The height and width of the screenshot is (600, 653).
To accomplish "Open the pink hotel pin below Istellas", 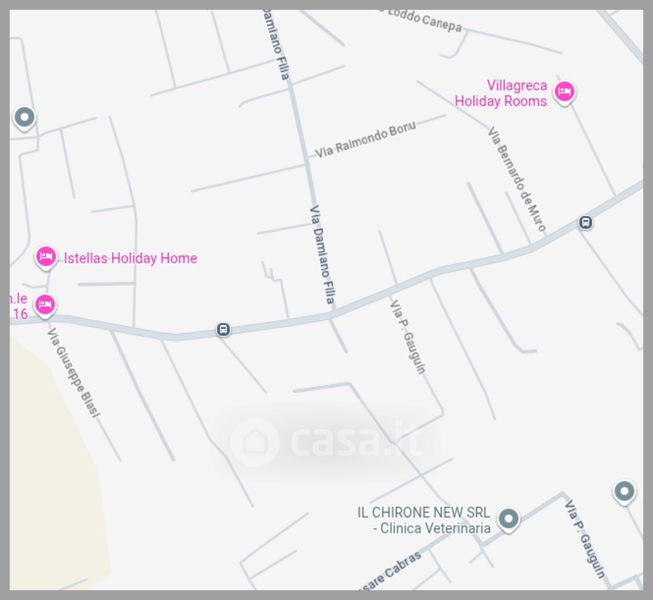I will 45,305.
